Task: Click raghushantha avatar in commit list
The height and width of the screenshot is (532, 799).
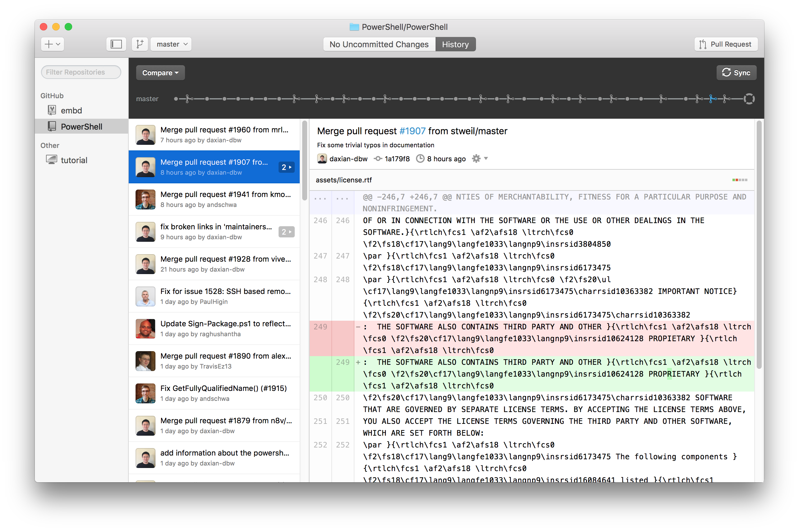Action: (x=145, y=328)
